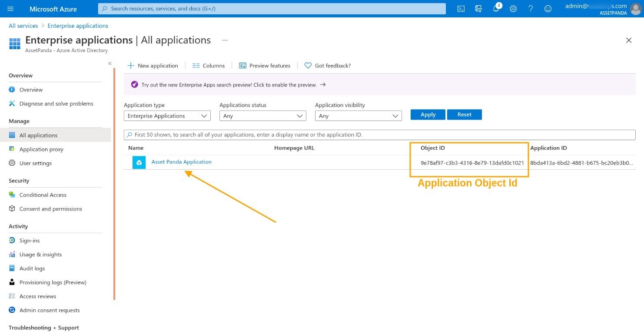Click the Enterprise applications grid icon

15,44
